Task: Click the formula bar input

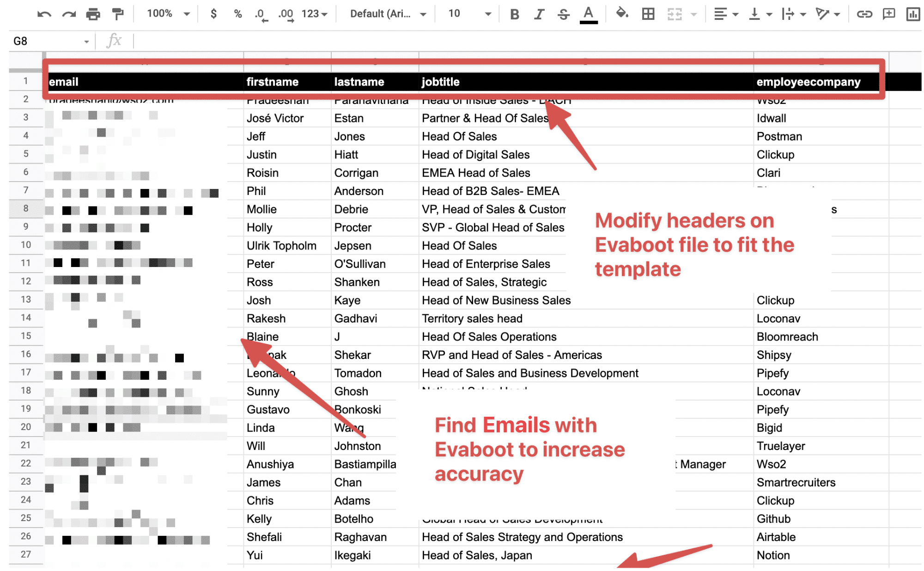Action: pyautogui.click(x=527, y=41)
